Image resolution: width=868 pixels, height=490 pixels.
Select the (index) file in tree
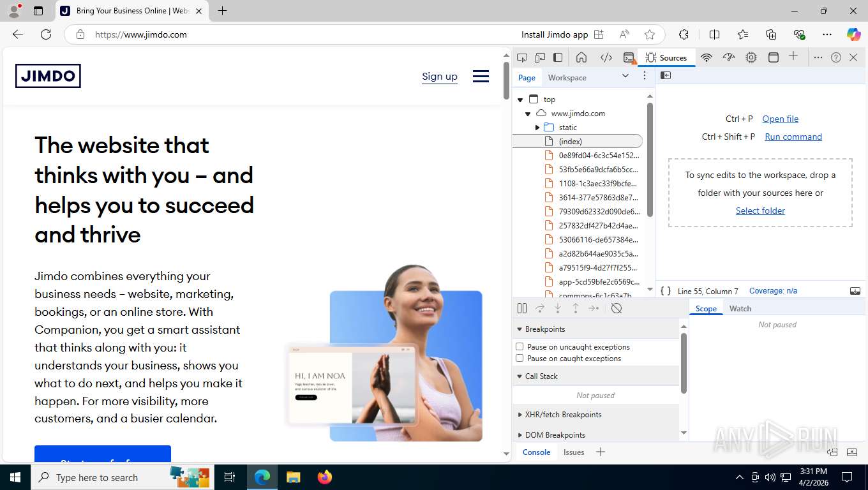(578, 142)
